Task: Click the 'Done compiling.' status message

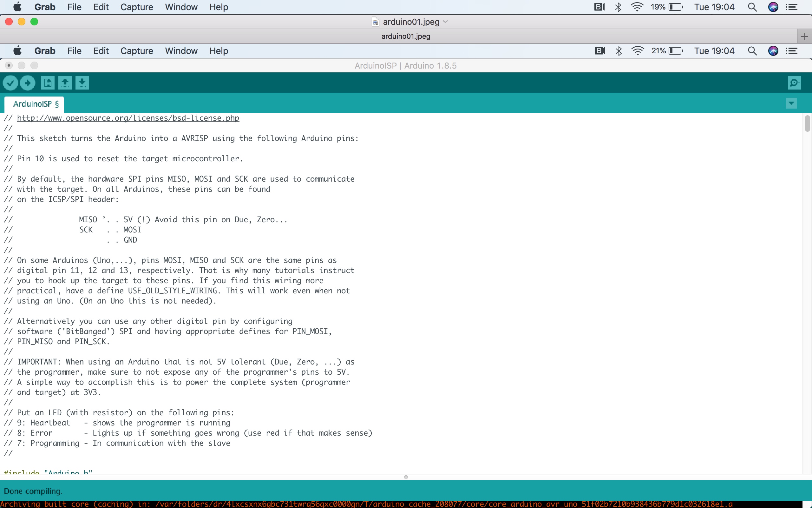Action: [33, 491]
